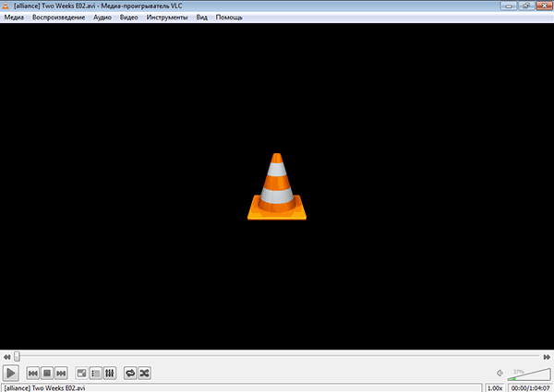This screenshot has height=392, width=554.
Task: Click the elapsed time counter 00:00/1:04:07
Action: [530, 387]
